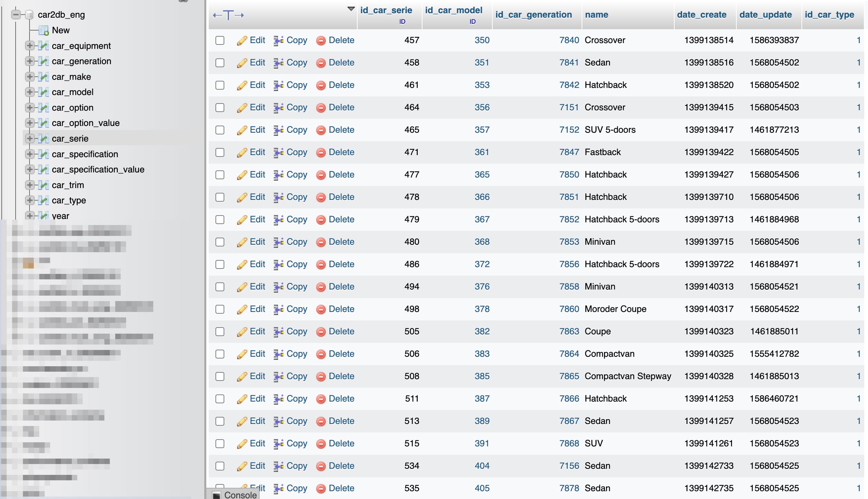
Task: Follow id_car_model link 350
Action: 482,40
